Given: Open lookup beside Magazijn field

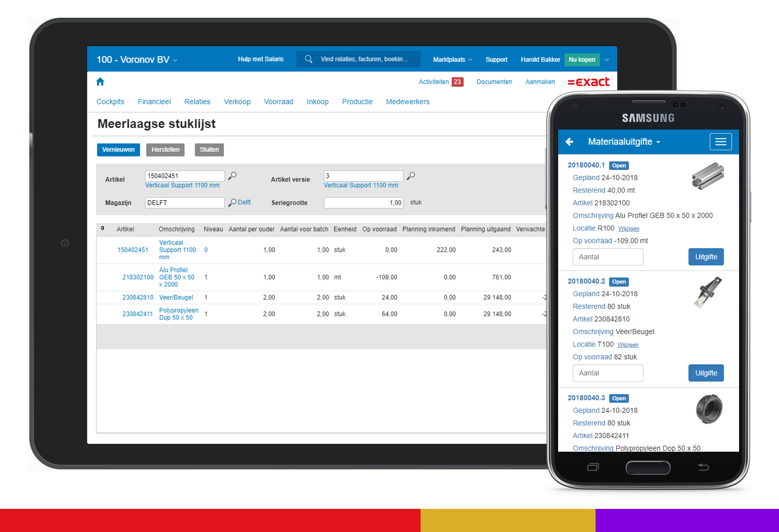Looking at the screenshot, I should click(x=232, y=202).
